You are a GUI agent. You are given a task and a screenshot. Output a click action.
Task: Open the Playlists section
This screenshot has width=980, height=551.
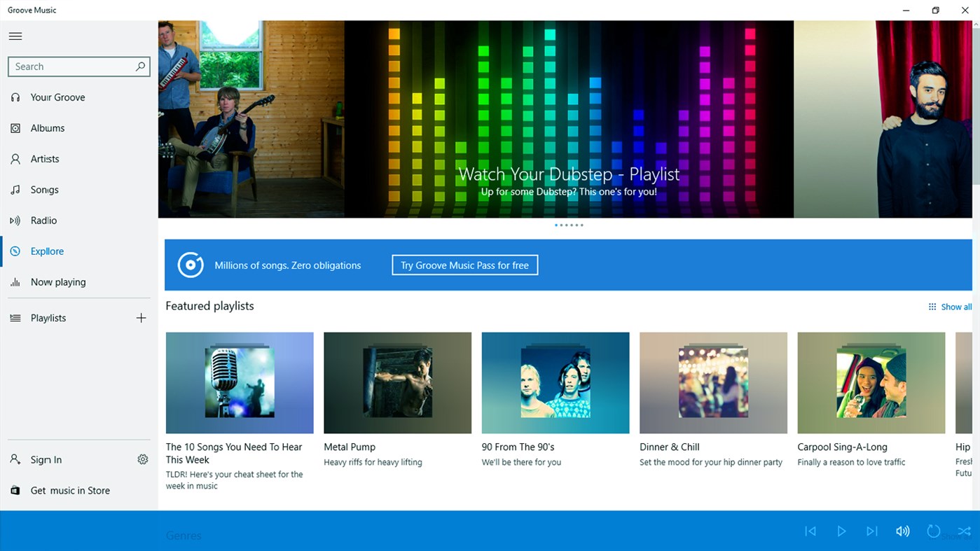[47, 317]
